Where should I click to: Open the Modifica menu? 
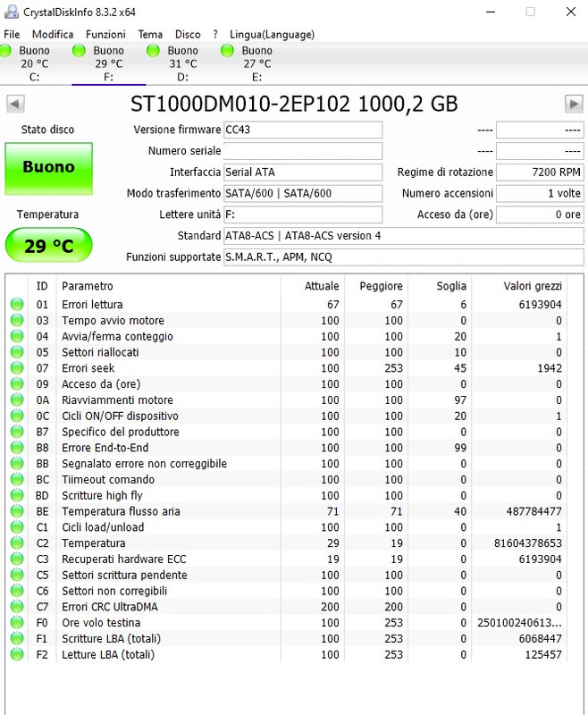coord(53,34)
